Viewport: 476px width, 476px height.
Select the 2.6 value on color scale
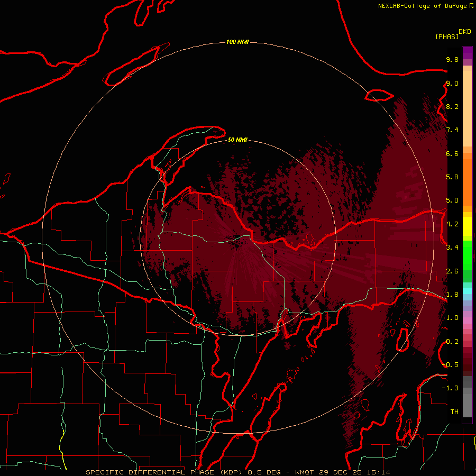coord(452,271)
